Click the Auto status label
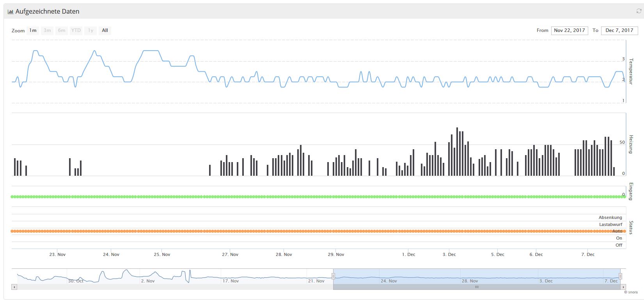Screen dimensions: 644x300 point(617,231)
